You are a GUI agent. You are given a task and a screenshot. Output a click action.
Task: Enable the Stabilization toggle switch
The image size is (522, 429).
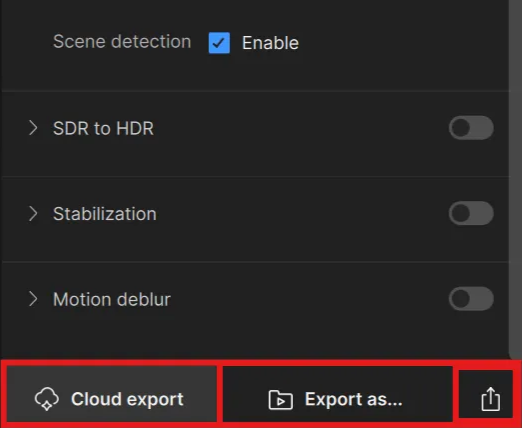pos(471,213)
